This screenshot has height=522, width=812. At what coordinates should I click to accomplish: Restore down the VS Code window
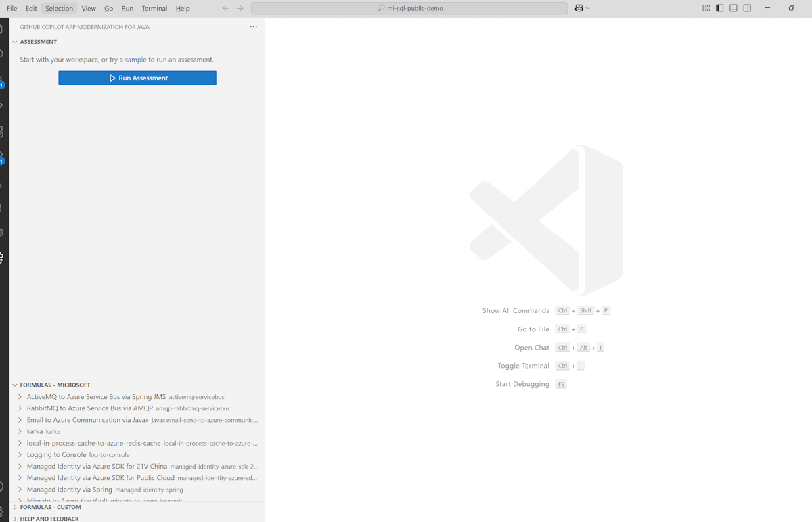791,8
